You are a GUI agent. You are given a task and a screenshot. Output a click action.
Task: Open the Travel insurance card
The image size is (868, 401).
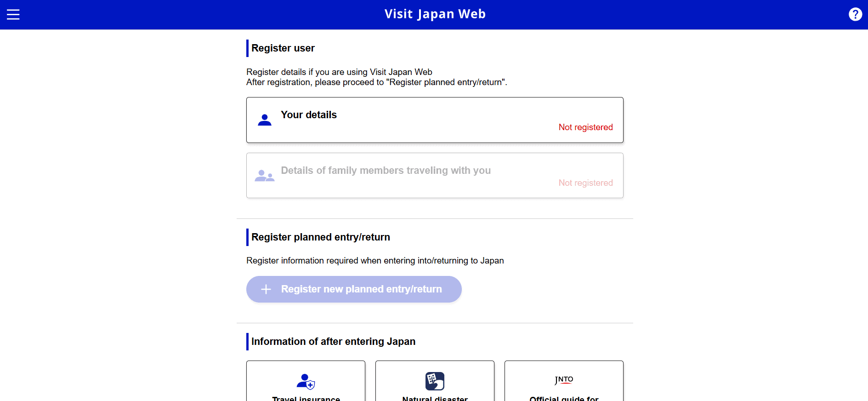tap(306, 381)
